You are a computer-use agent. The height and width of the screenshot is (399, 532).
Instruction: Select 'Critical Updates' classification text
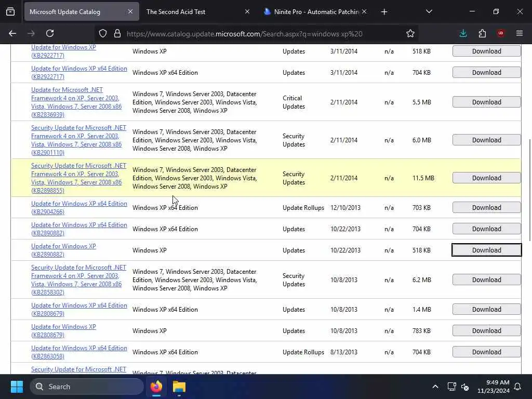294,102
